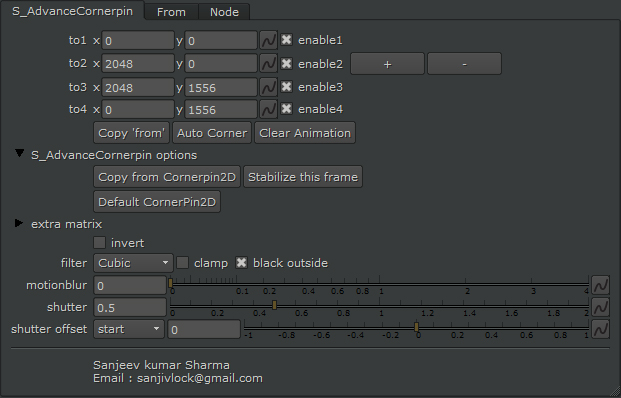
Task: Click the shutter offset slider handle
Action: [417, 327]
